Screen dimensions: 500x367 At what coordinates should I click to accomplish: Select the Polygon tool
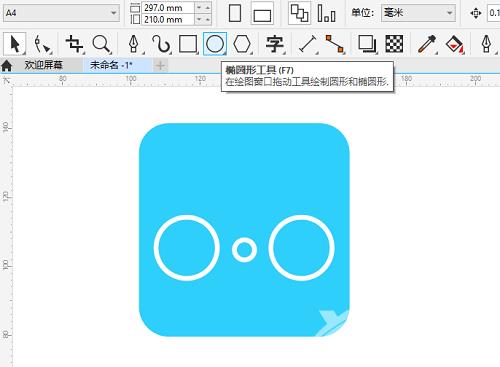pyautogui.click(x=242, y=44)
